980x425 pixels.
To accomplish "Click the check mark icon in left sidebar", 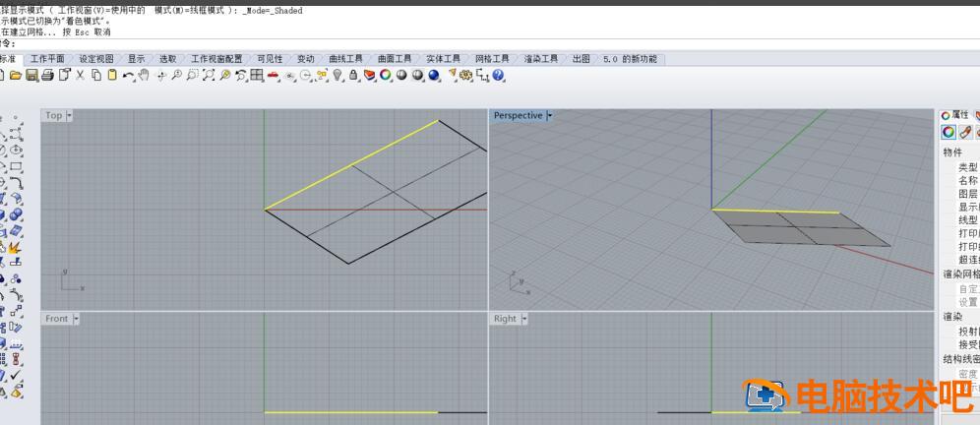I will tap(17, 375).
